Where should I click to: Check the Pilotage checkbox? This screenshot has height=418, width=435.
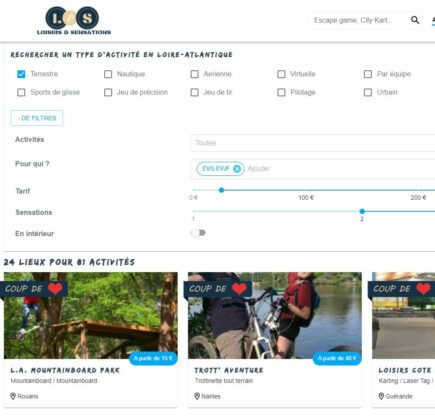[281, 92]
